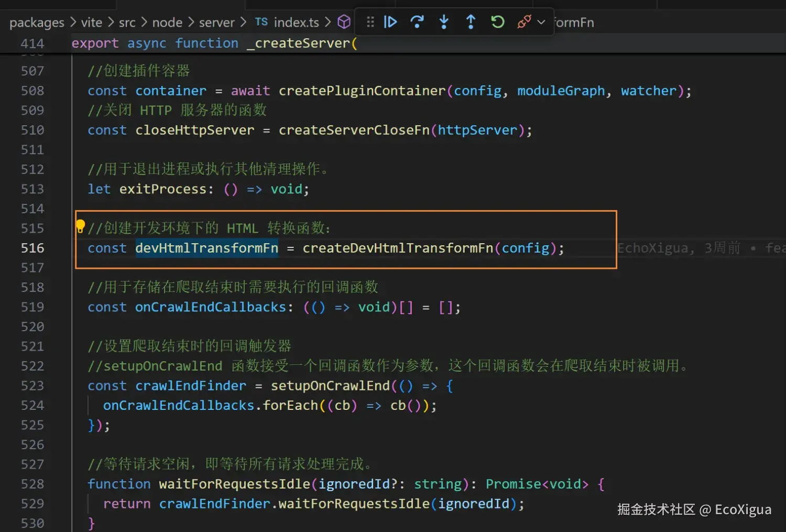Click the exitProcess identifier on line 513
This screenshot has width=786, height=532.
click(x=163, y=189)
